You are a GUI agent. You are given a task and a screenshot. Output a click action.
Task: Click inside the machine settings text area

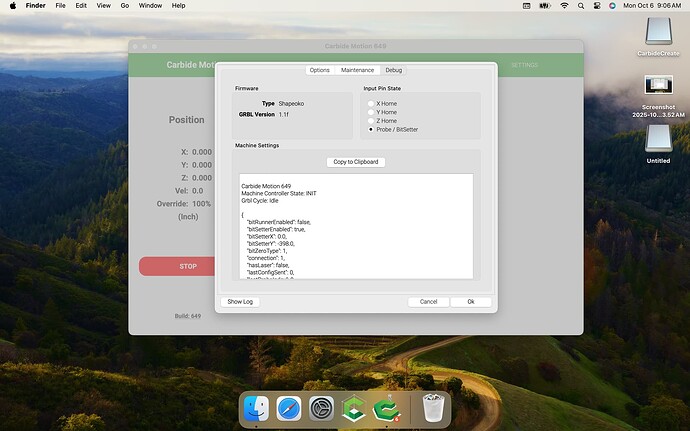(356, 226)
